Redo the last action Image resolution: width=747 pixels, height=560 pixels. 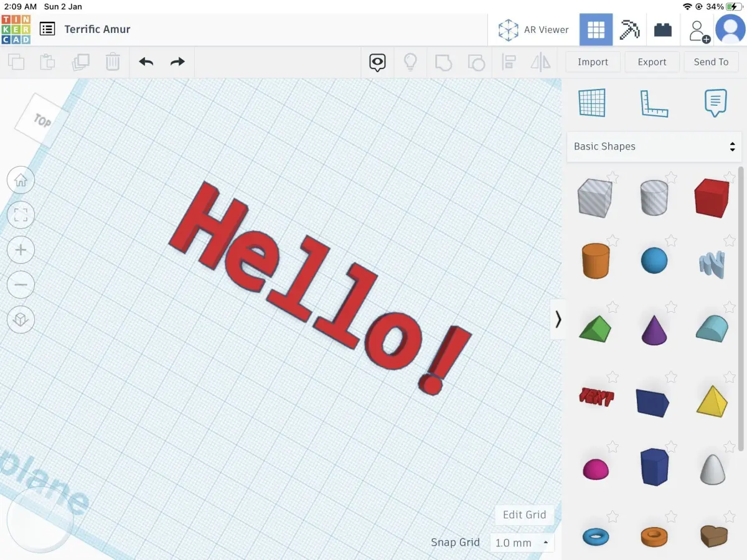[x=177, y=62]
